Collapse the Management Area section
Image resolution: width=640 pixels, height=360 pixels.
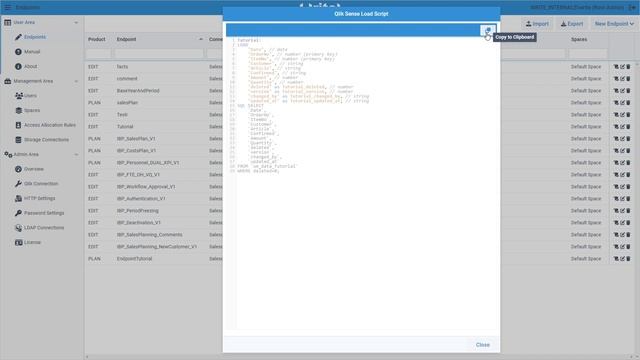click(x=76, y=81)
